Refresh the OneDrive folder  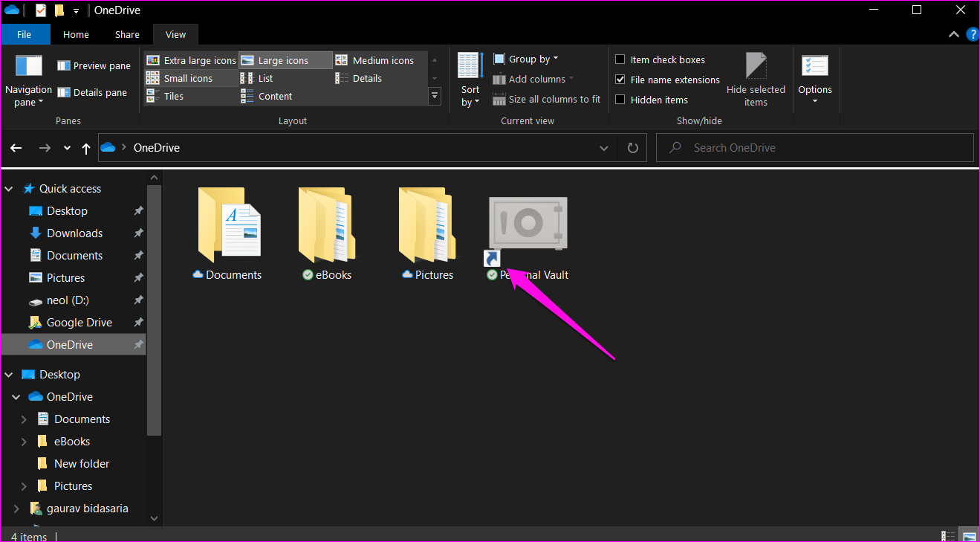(632, 148)
